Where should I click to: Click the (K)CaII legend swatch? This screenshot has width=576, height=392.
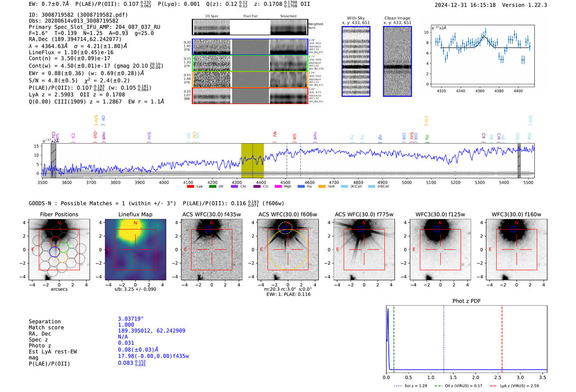344,186
